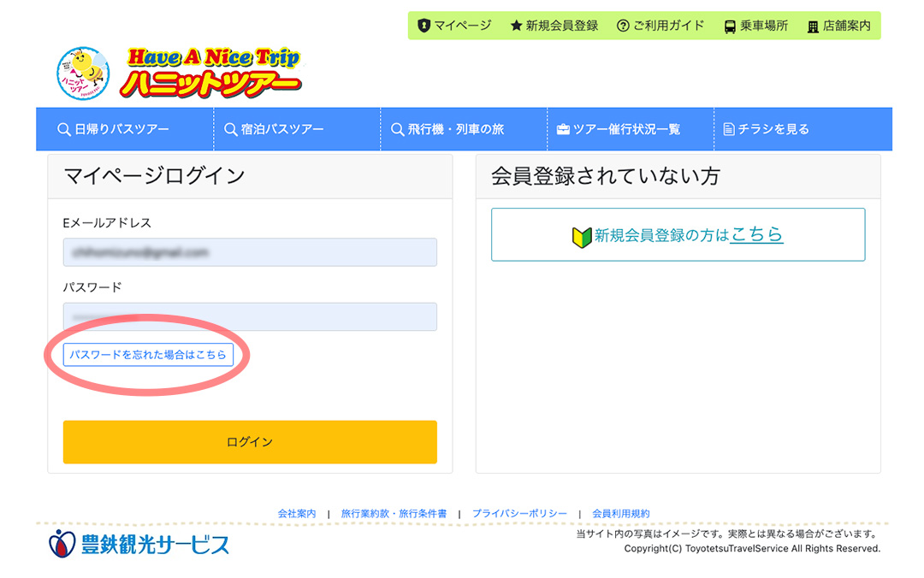
Task: Click the Eメールアドレス input field
Action: (249, 252)
